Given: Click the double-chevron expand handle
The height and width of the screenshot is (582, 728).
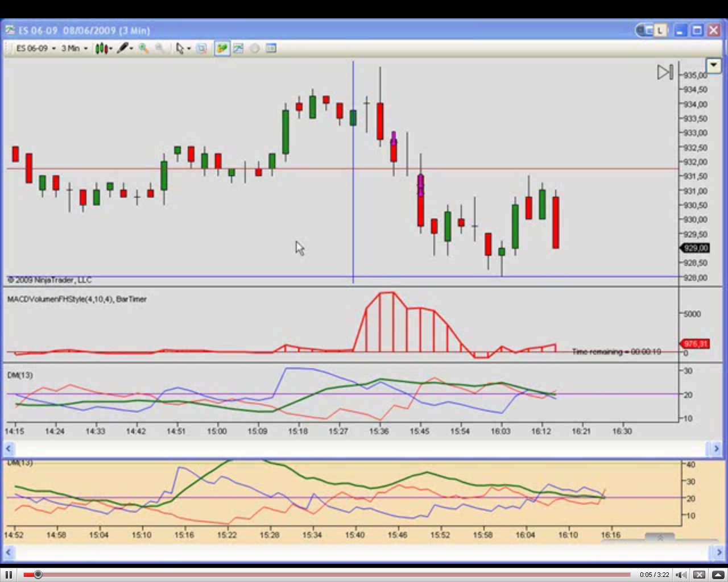Looking at the screenshot, I should click(660, 537).
